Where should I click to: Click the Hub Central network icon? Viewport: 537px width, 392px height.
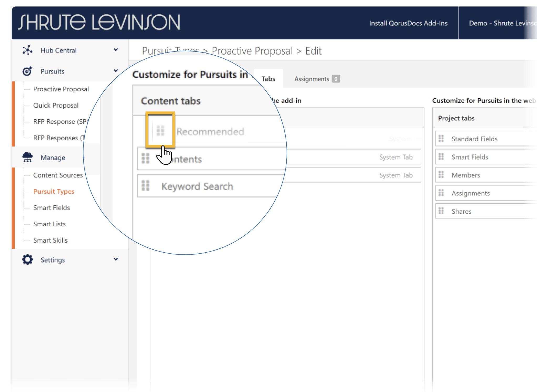(27, 50)
